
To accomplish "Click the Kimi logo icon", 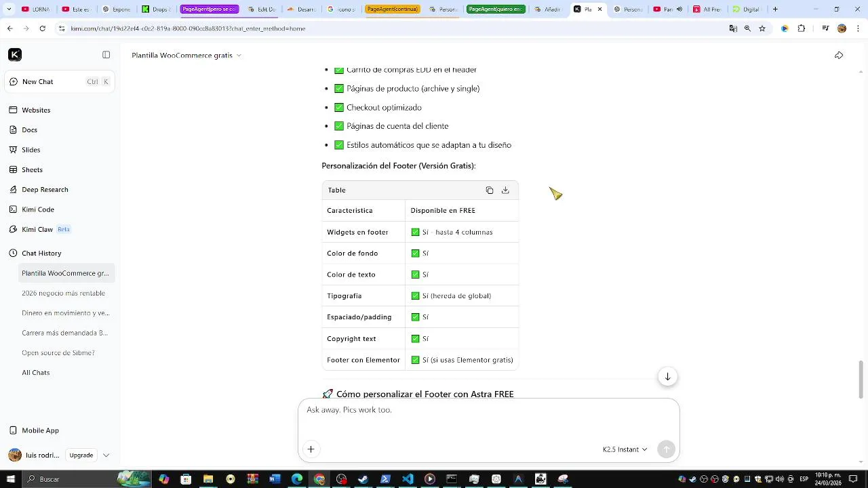I will (x=15, y=55).
